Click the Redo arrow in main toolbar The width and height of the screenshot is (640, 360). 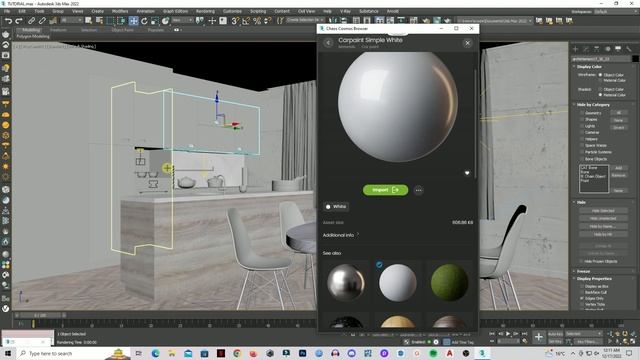(x=19, y=20)
